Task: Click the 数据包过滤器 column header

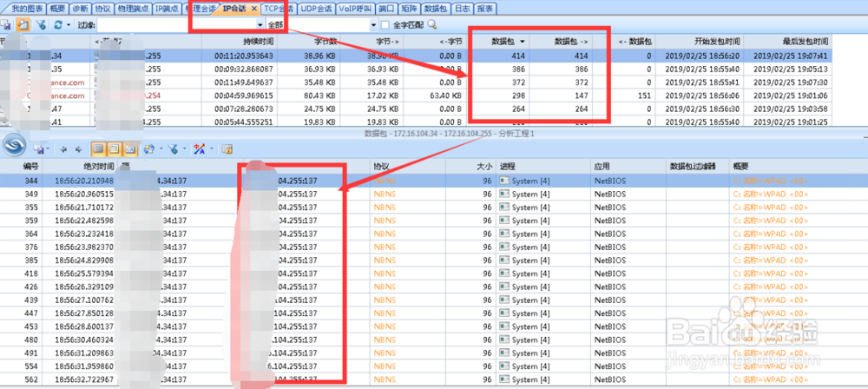Action: 698,166
